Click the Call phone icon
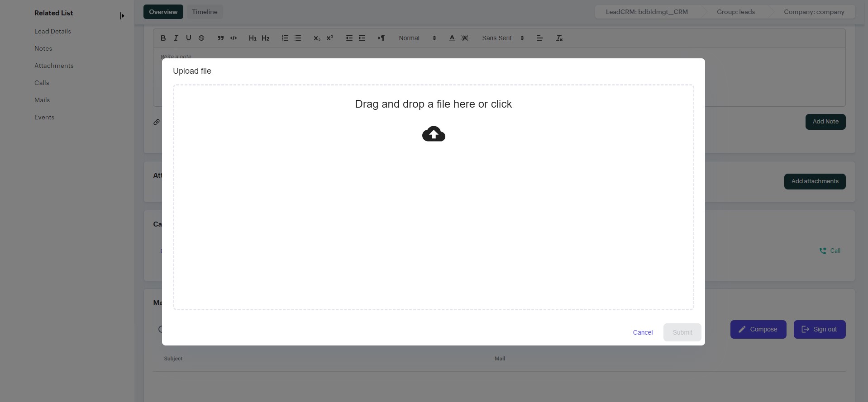868x402 pixels. click(x=823, y=251)
